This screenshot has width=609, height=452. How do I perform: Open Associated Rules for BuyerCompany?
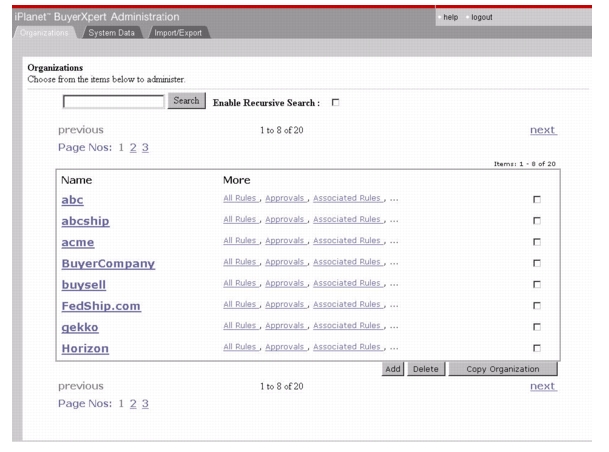click(347, 262)
